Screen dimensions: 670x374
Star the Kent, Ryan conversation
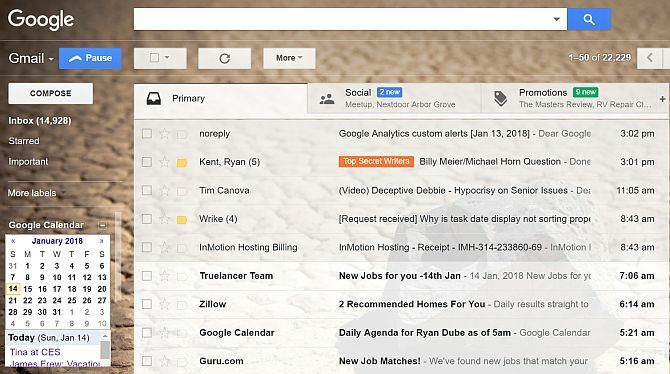pyautogui.click(x=165, y=162)
